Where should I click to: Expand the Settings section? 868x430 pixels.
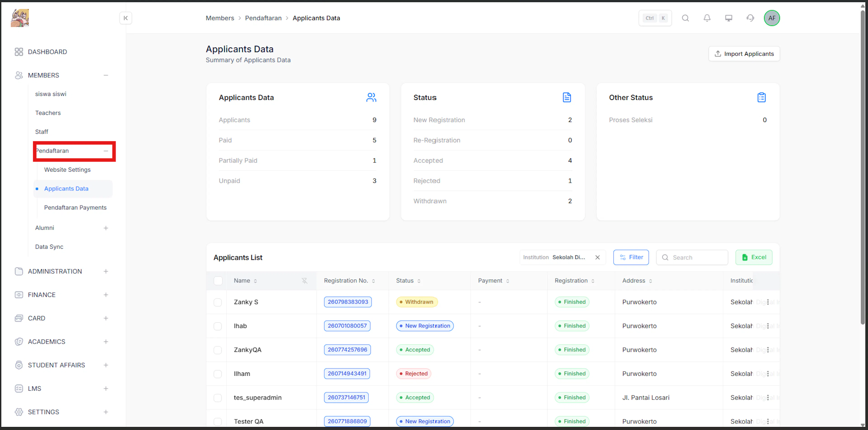tap(106, 412)
